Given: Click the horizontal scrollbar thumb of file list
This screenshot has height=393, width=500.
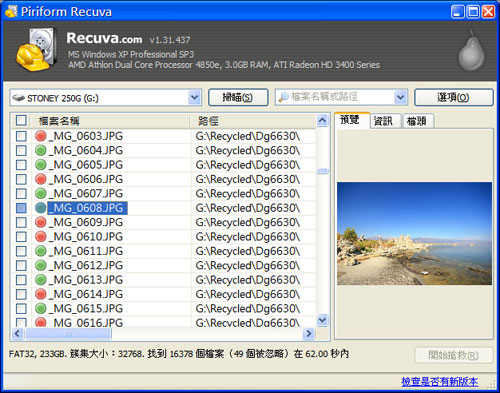Looking at the screenshot, I should tap(68, 333).
